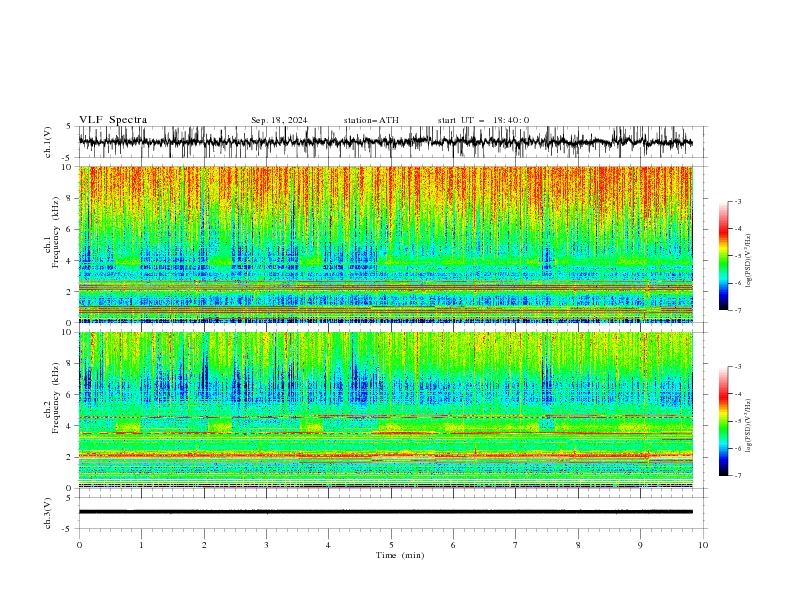Viewport: 792px width, 612px height.
Task: Click the "-7" tick on the lower color bar
Action: click(x=737, y=475)
